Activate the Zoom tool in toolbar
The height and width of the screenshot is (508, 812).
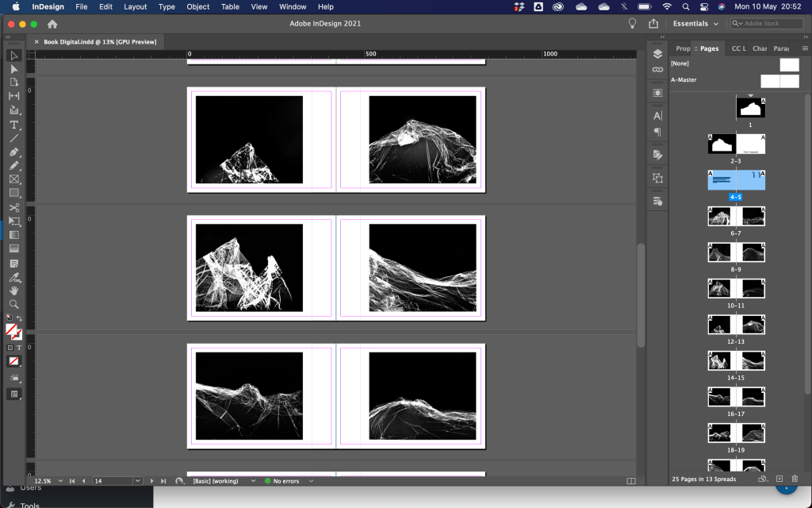tap(13, 304)
